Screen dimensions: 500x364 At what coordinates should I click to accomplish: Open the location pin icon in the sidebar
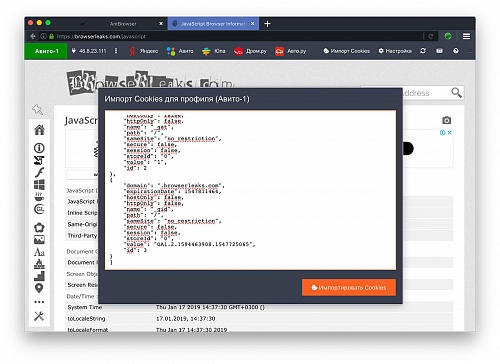pos(39,288)
